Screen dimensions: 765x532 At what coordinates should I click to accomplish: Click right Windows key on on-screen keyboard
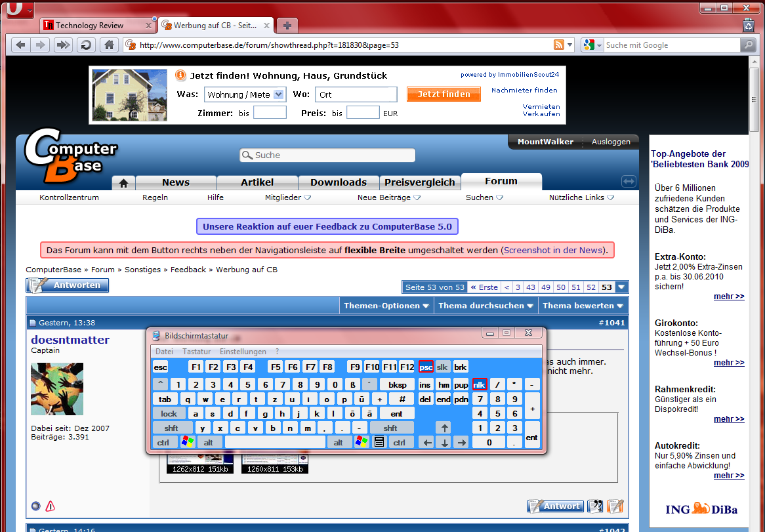(362, 442)
